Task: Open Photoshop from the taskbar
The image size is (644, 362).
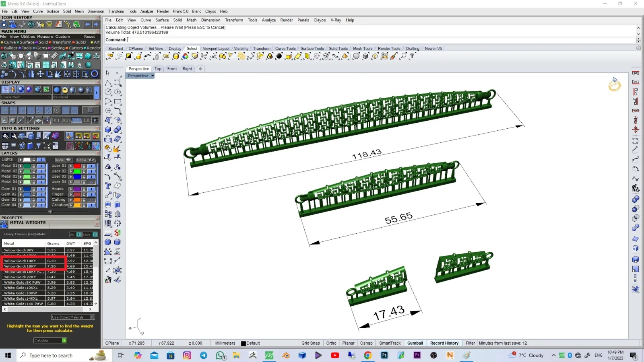Action: 384,355
